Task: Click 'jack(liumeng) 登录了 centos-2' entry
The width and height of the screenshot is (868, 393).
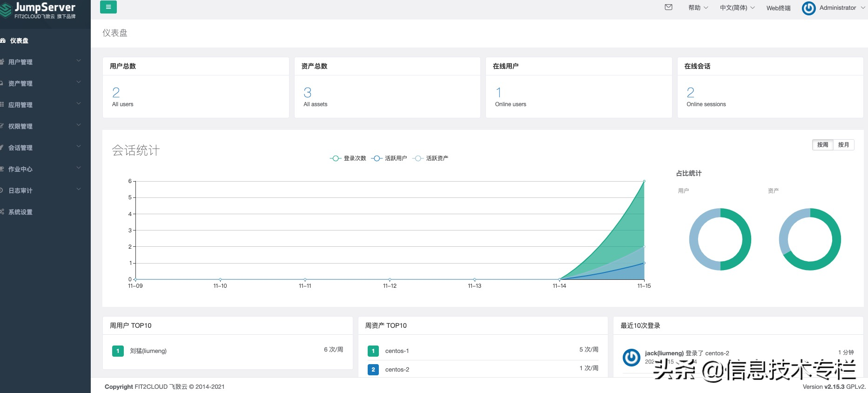Action: [687, 353]
